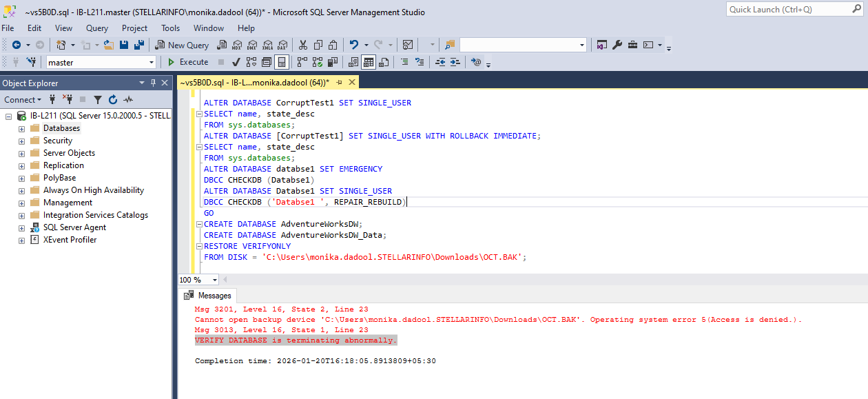
Task: Open the 100 % zoom dropdown
Action: (215, 280)
